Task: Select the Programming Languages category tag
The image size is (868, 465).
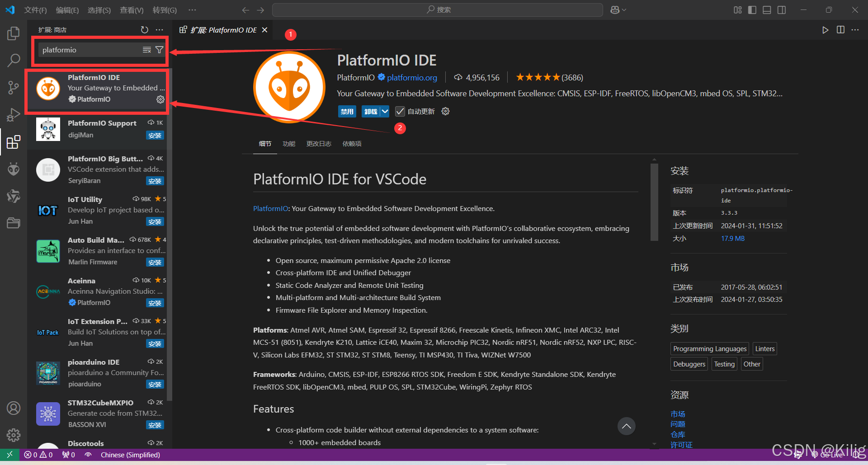Action: (710, 349)
